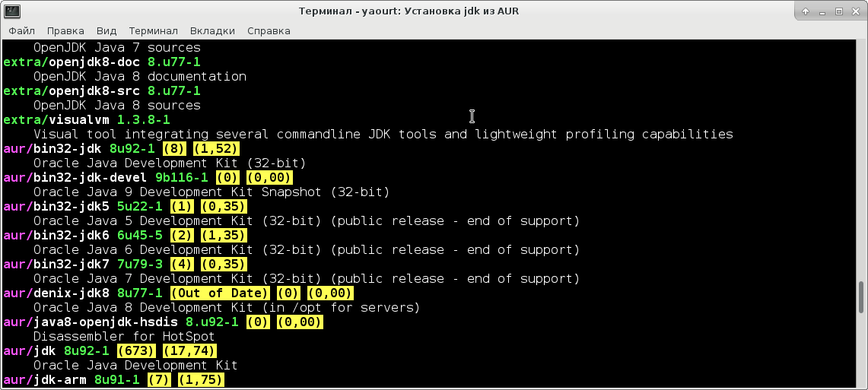Image resolution: width=868 pixels, height=390 pixels.
Task: Click the (673) votes label
Action: point(136,350)
